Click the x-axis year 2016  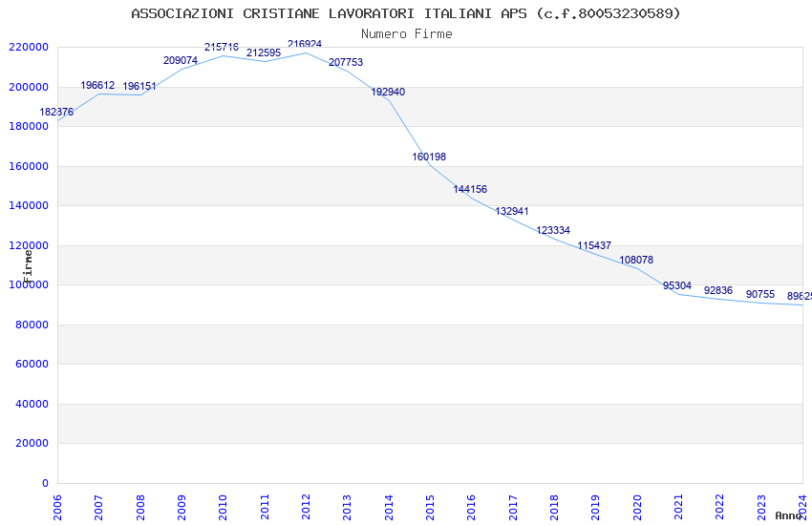[472, 508]
